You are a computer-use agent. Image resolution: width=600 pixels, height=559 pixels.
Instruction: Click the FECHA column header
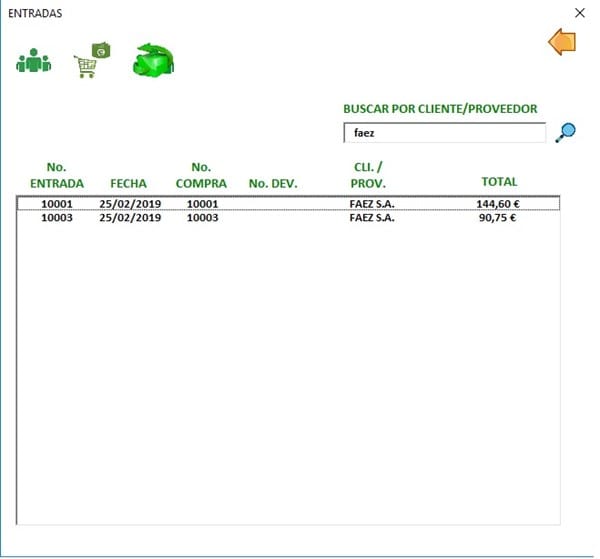129,183
